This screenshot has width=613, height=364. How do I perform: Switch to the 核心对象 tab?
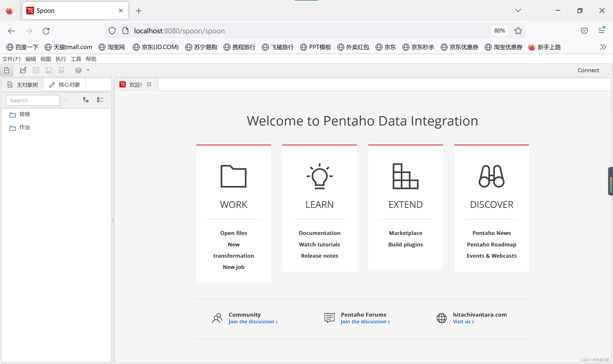(x=64, y=85)
